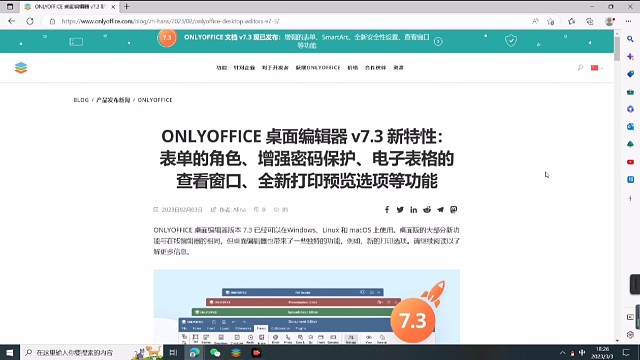Open the 对于开发者 navigation menu
Screen dimensions: 640x360
[275, 68]
